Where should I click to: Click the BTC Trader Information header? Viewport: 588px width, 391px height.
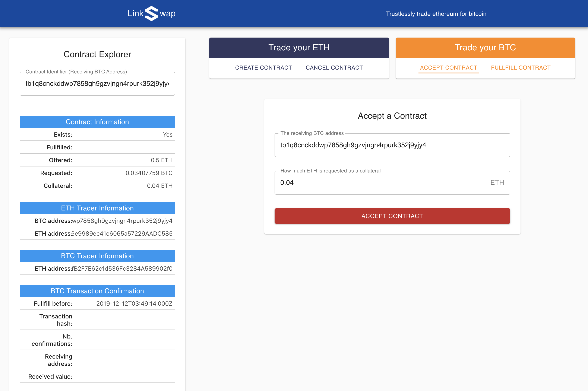point(97,256)
